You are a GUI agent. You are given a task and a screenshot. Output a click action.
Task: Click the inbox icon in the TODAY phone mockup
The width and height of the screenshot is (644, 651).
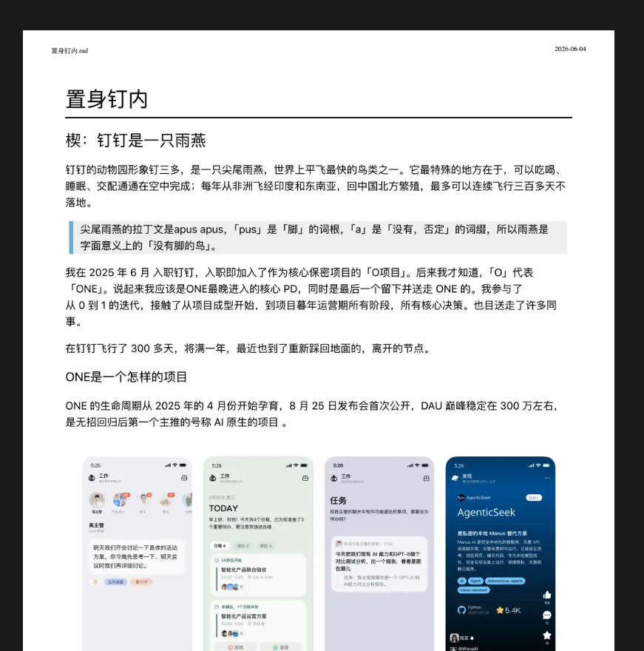pos(305,479)
